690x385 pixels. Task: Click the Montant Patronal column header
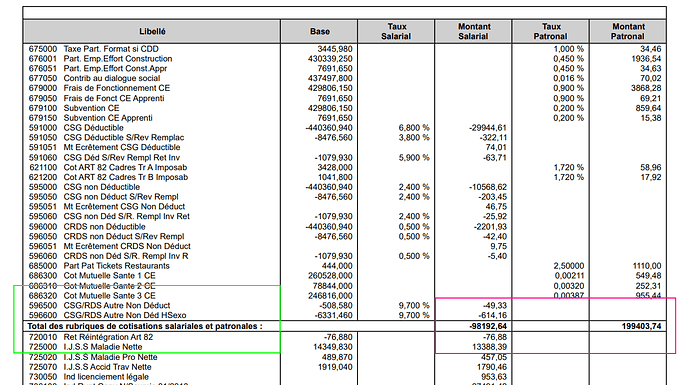click(628, 31)
